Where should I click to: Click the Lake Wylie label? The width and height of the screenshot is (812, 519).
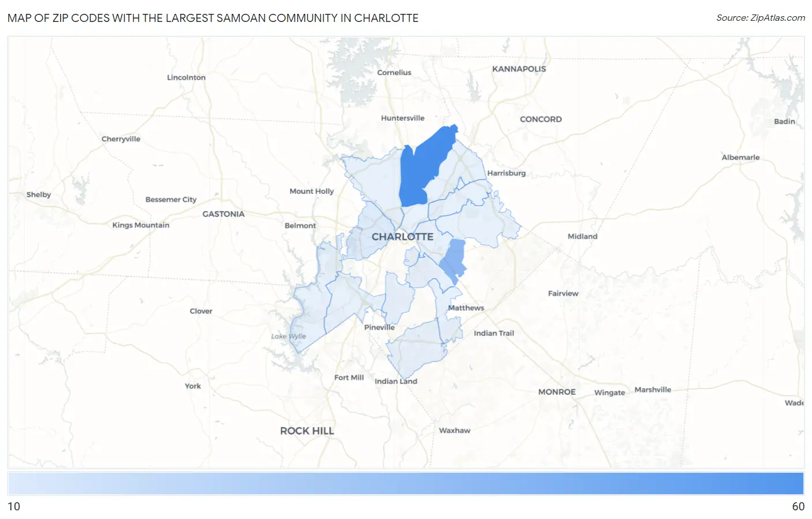coord(288,337)
